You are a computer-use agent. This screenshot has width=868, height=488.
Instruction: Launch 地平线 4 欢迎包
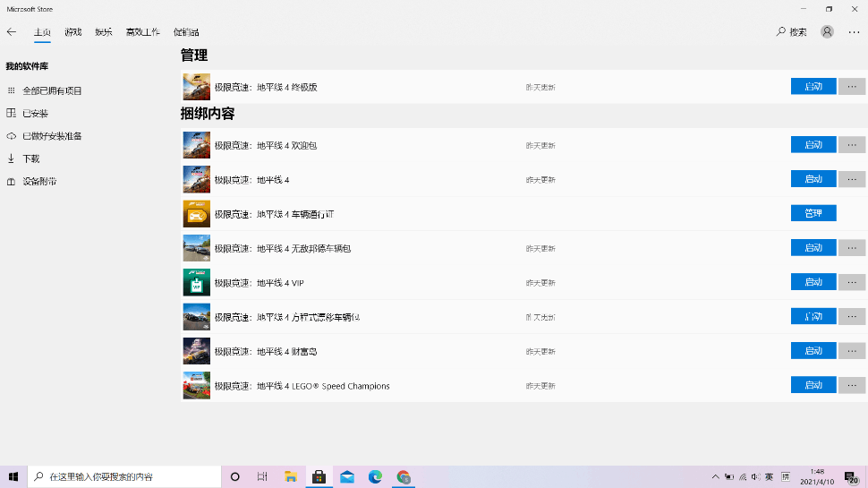(813, 144)
